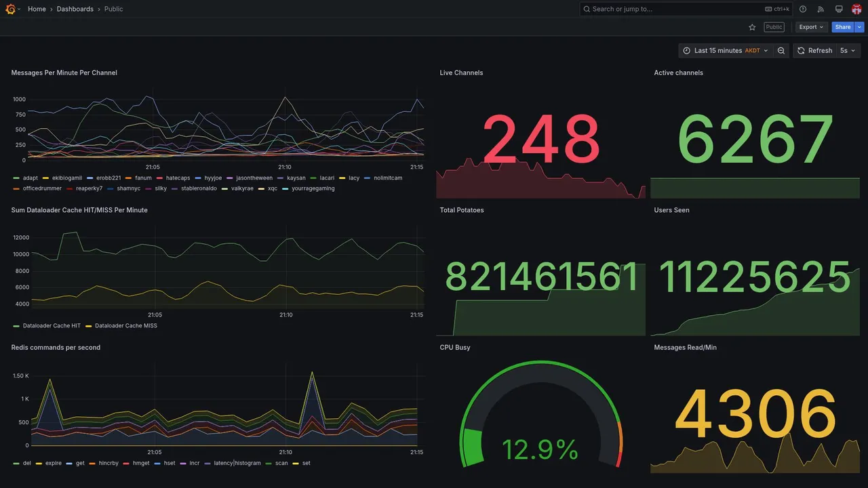
Task: Open the news feed RSS icon
Action: tap(821, 9)
